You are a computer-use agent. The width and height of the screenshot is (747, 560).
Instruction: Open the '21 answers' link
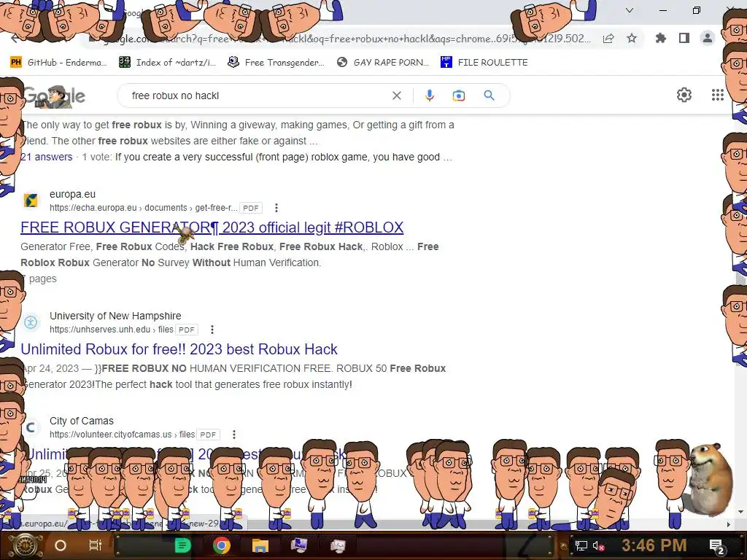click(x=46, y=157)
